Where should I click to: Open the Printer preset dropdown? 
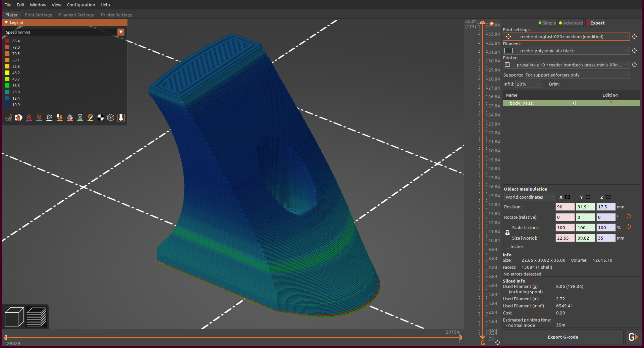click(566, 65)
